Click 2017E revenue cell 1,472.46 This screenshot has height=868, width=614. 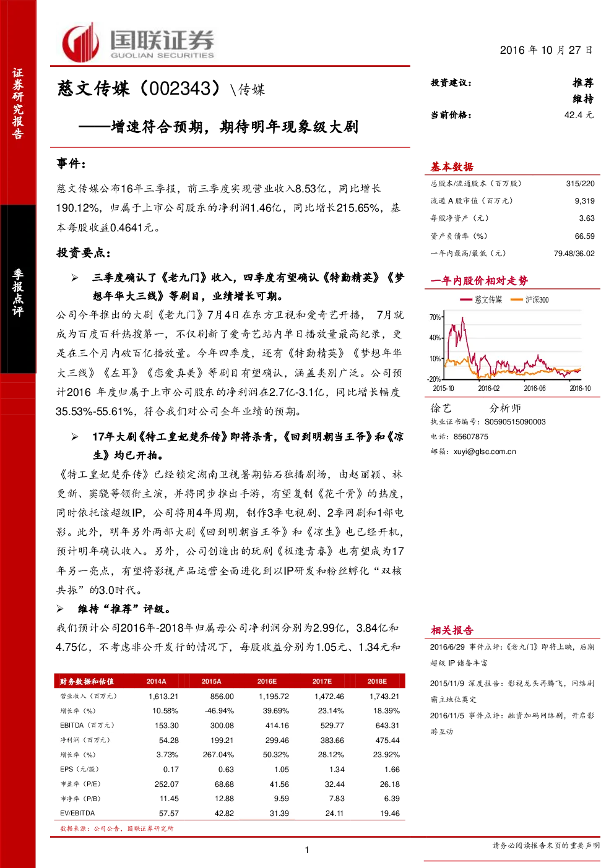tap(329, 696)
